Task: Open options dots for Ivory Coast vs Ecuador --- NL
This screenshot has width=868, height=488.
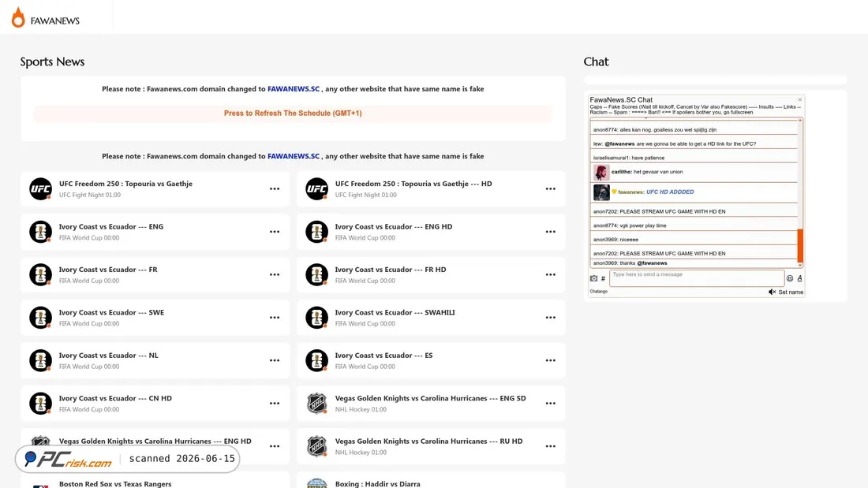Action: click(275, 360)
